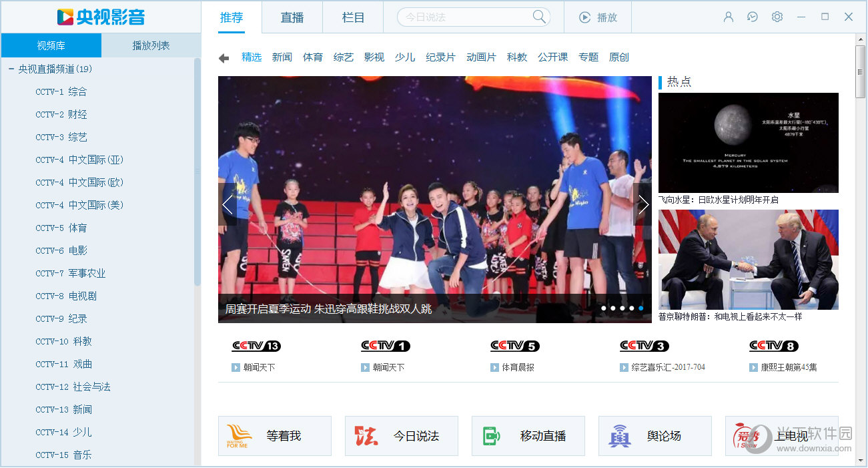The image size is (868, 468).
Task: Open headline 飞向水星：日欧水星计划明年开启
Action: pyautogui.click(x=719, y=200)
